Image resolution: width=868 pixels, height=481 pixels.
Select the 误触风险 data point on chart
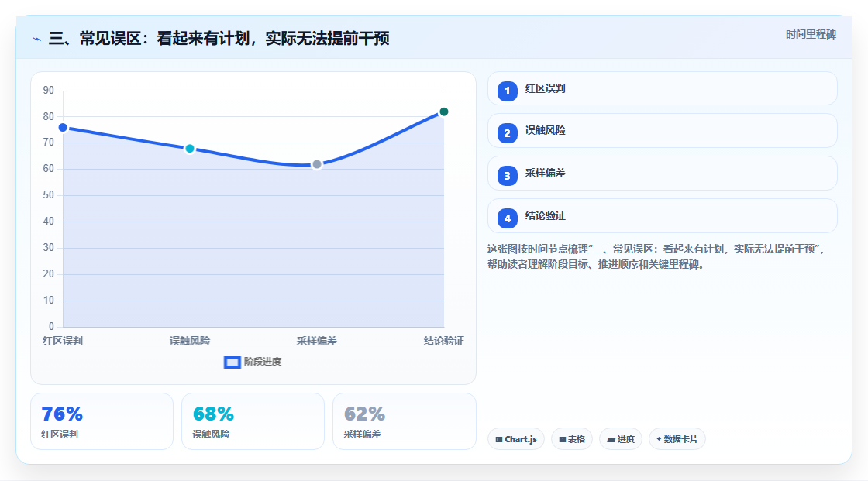coord(190,149)
